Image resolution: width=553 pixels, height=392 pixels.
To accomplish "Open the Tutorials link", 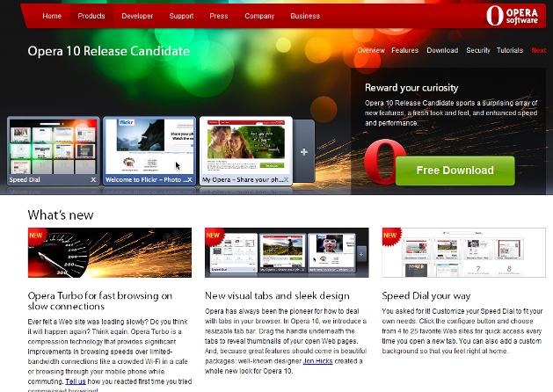I will pos(510,51).
